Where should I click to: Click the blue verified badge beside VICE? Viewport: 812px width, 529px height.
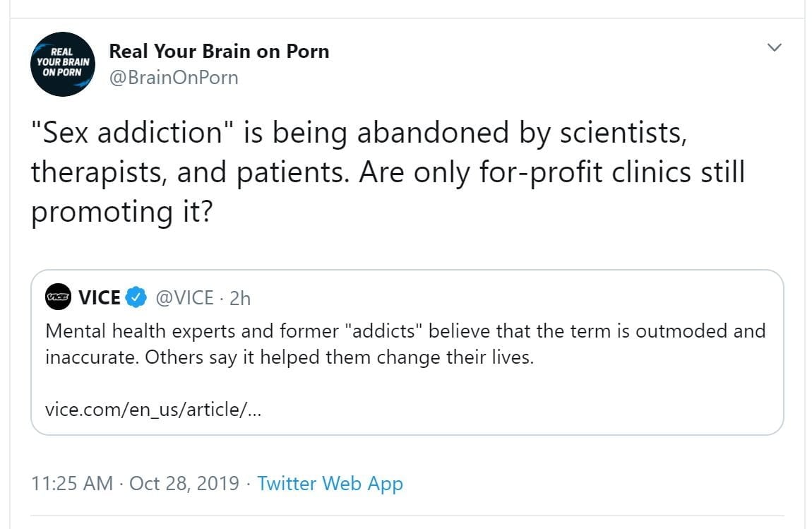pyautogui.click(x=136, y=298)
